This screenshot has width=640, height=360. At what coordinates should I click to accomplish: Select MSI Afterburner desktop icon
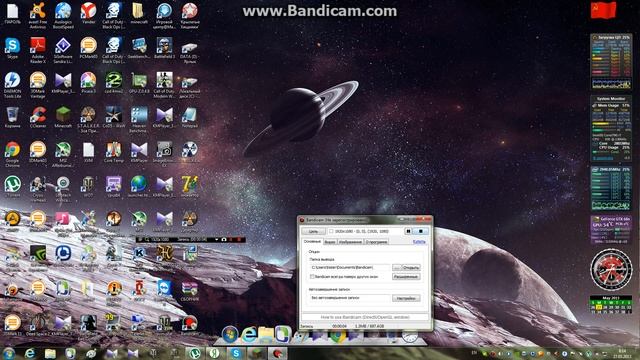[63, 154]
